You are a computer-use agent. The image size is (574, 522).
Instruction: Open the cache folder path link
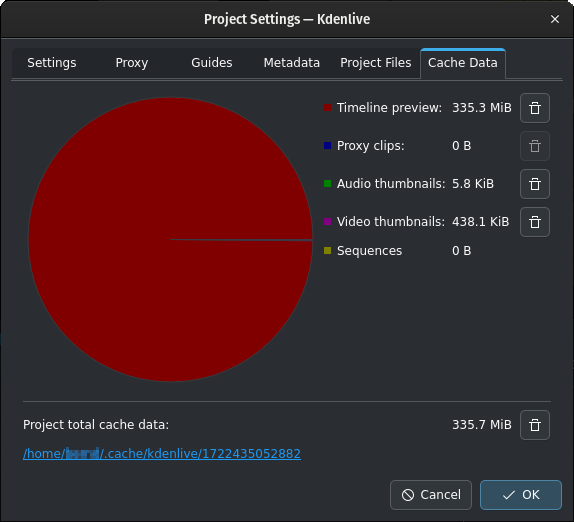point(162,454)
